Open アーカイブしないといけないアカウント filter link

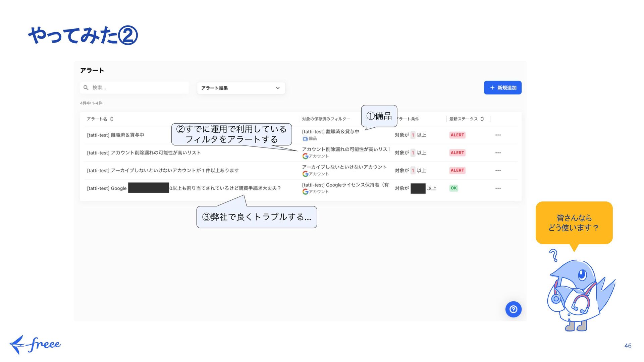pos(344,167)
